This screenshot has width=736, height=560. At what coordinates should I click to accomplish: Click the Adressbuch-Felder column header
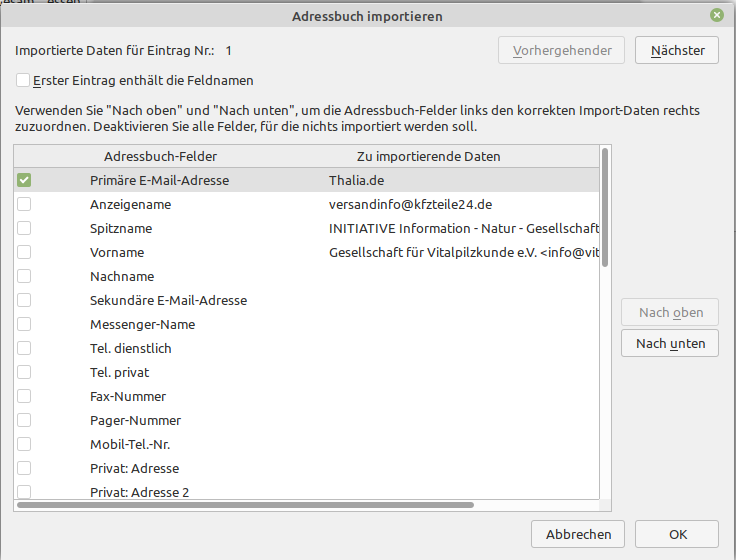point(160,156)
